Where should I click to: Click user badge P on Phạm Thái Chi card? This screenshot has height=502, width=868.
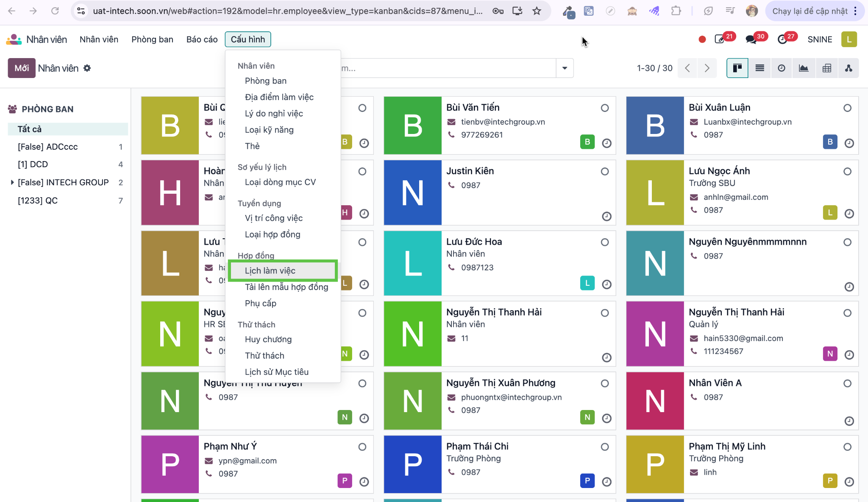point(587,480)
